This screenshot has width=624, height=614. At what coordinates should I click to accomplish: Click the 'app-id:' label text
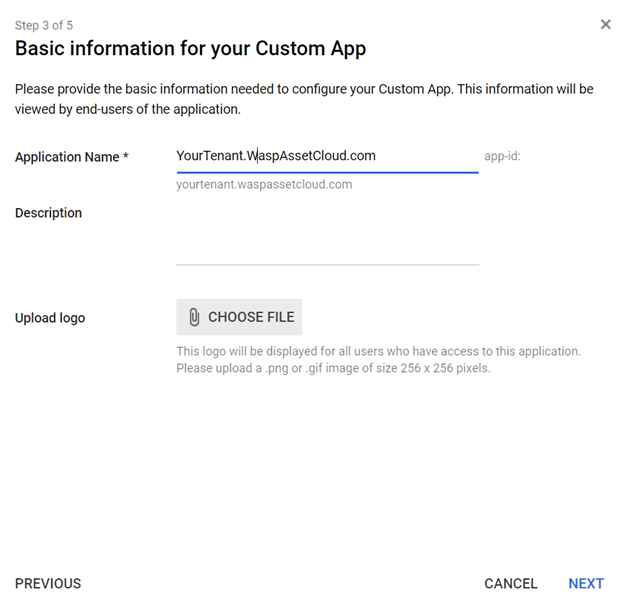[x=502, y=157]
